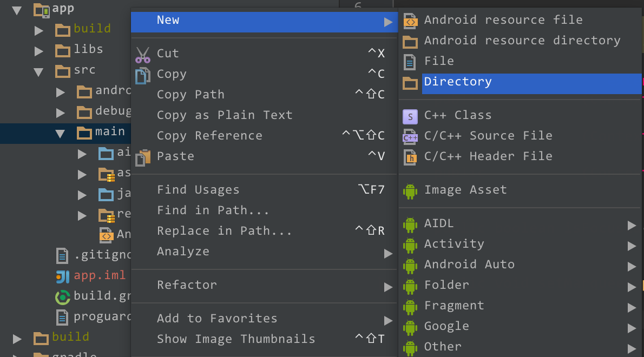644x357 pixels.
Task: Open the Add to Favorites submenu arrow
Action: (388, 320)
